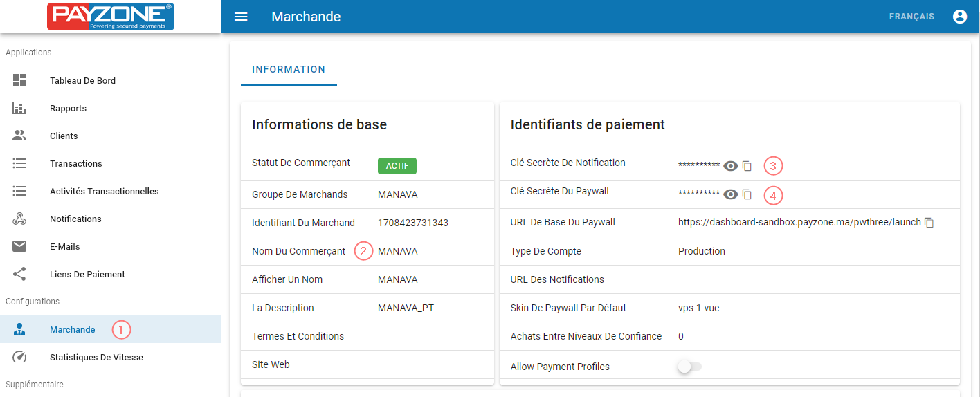Enable the Allow Payment Profiles switch
Viewport: 980px width, 397px height.
coord(689,367)
